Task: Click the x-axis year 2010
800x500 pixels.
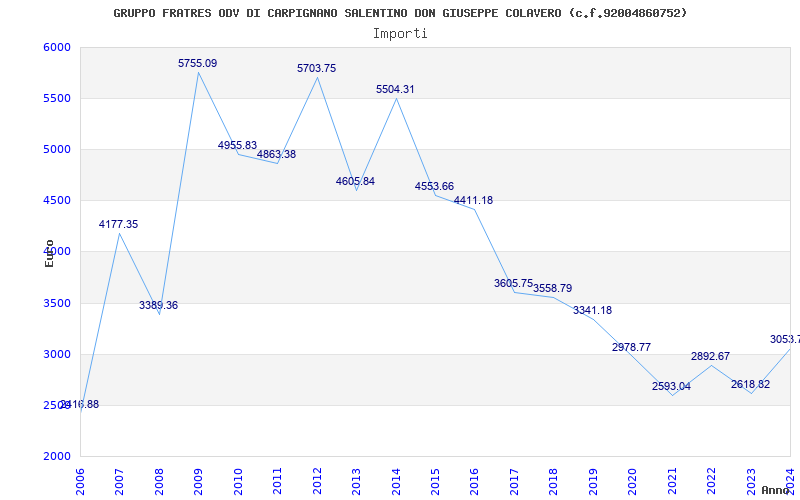Action: pyautogui.click(x=238, y=481)
